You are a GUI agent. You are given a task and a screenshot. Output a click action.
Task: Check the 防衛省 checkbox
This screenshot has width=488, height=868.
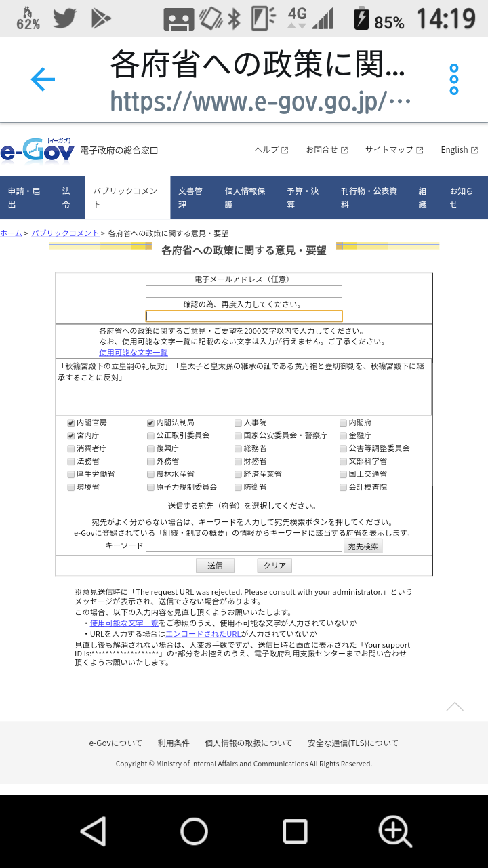point(238,487)
